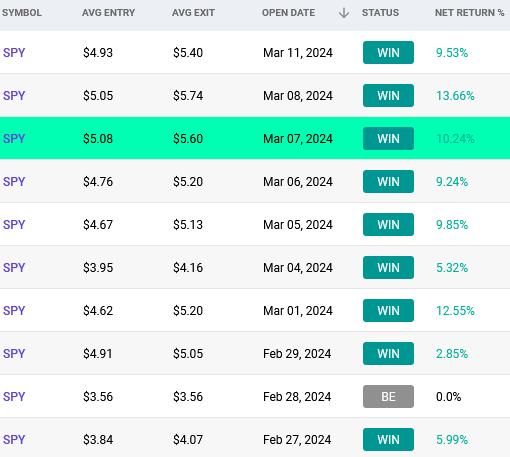Select net return 0.0%
This screenshot has width=510, height=457.
tap(449, 397)
